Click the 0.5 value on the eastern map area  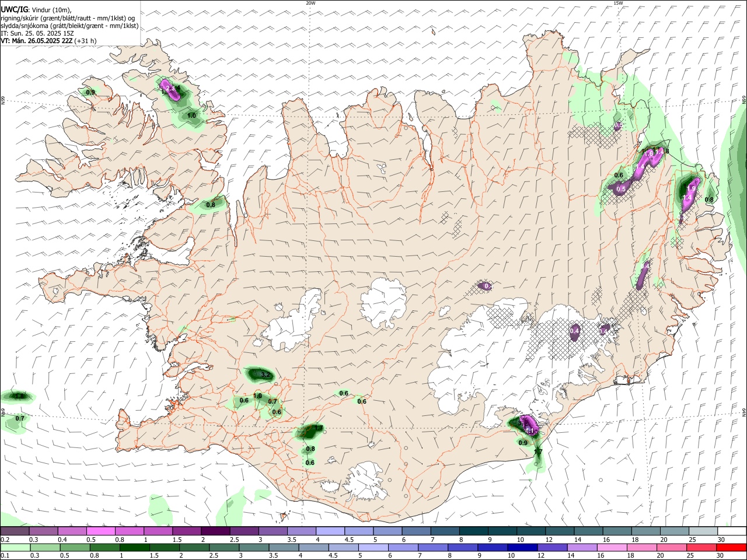(621, 189)
